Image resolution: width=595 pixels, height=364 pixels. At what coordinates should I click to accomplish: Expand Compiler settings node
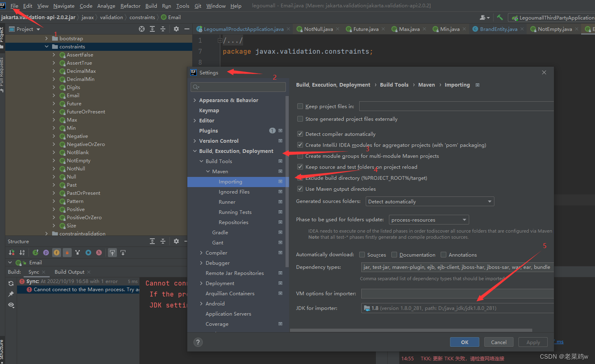[201, 253]
